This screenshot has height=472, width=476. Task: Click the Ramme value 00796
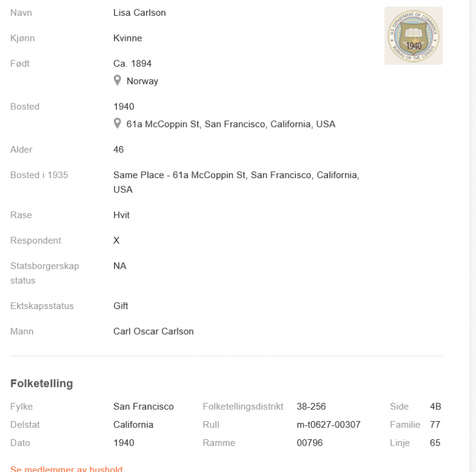pos(310,443)
